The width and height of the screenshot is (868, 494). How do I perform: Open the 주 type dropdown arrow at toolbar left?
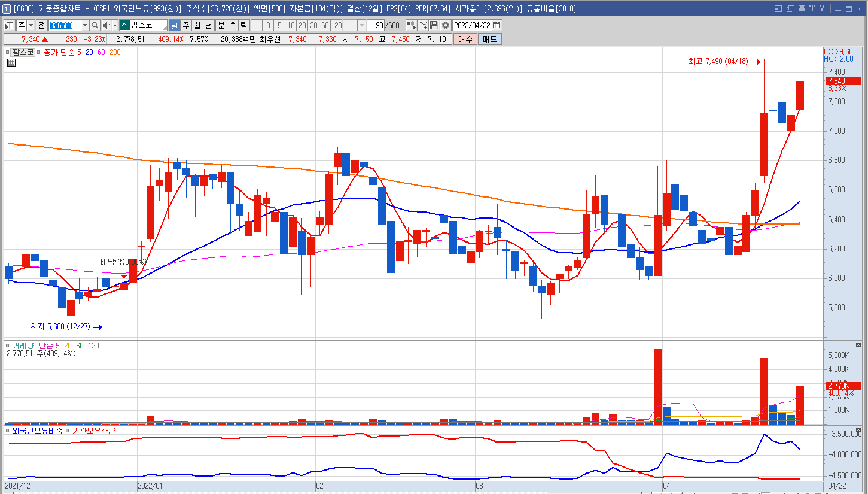pos(31,25)
